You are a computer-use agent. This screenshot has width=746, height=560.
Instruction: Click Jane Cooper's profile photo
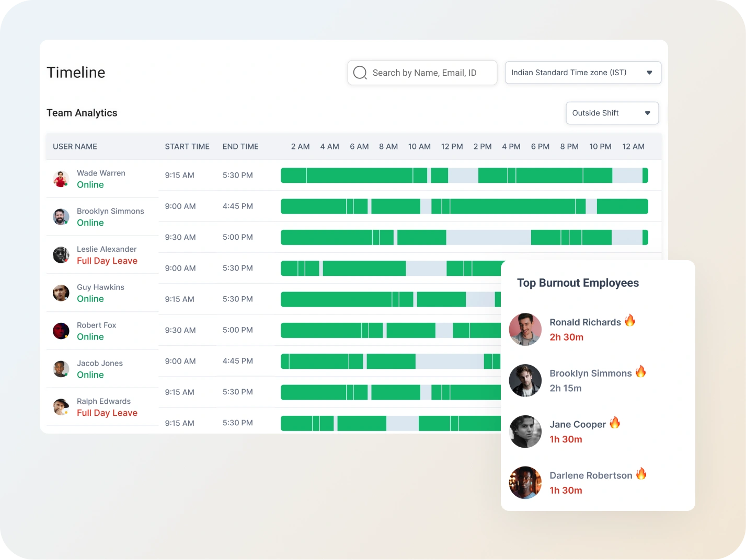pyautogui.click(x=525, y=431)
